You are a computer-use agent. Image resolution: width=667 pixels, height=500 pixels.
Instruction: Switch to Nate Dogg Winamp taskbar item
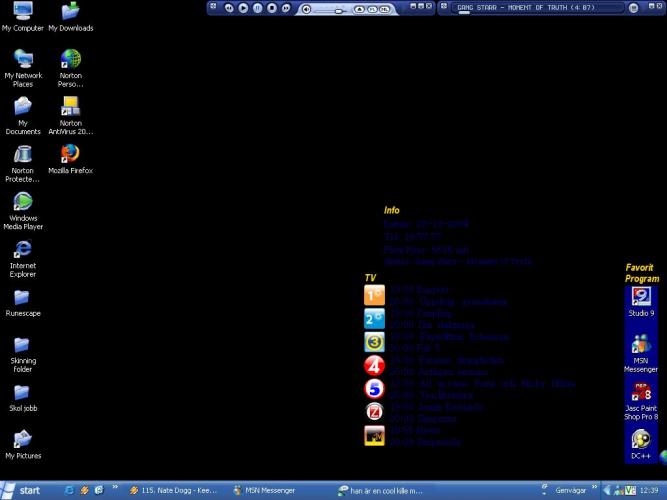pos(174,491)
